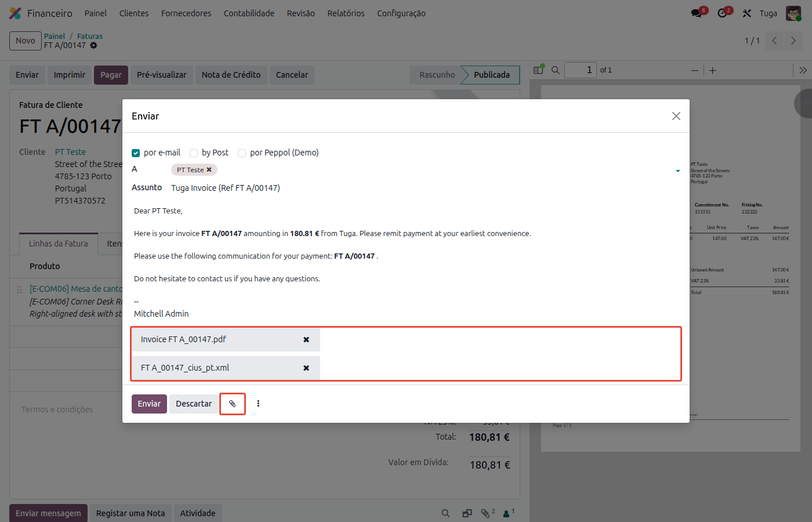
Task: Click the Pagar button
Action: tap(111, 75)
